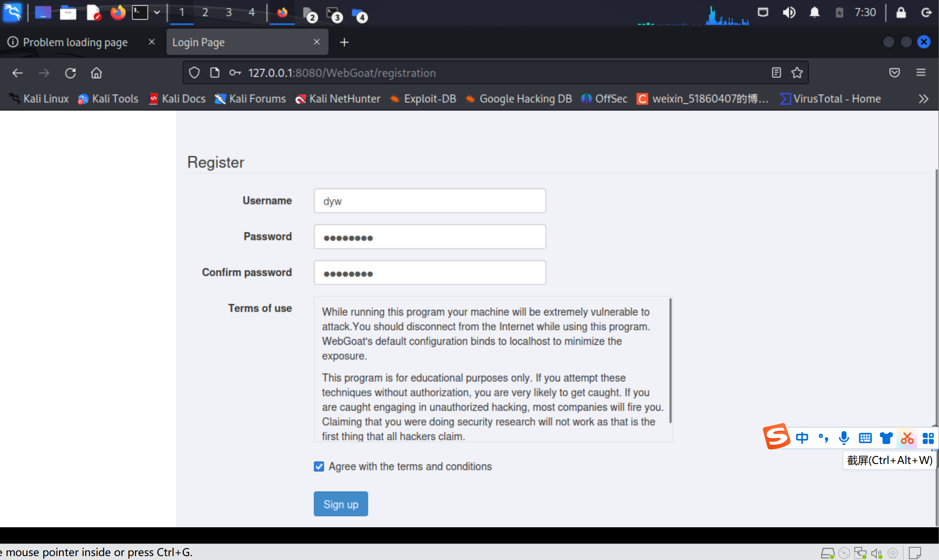Lock the screen with padlock icon

(901, 12)
